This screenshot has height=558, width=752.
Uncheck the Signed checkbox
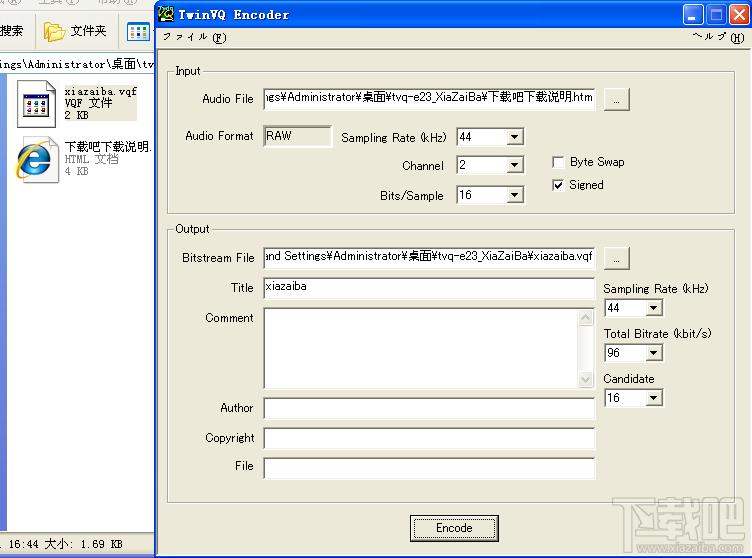560,185
